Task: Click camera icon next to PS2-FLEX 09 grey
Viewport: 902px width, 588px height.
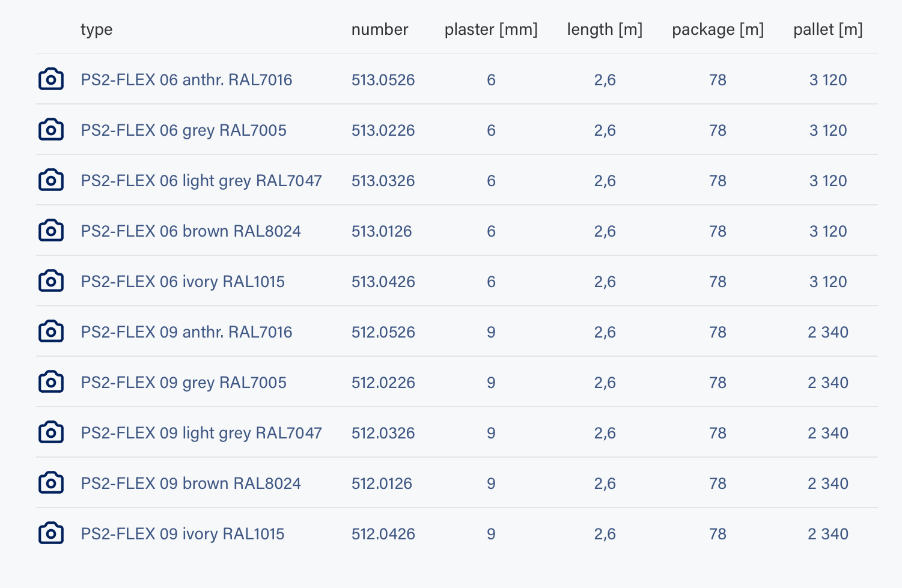Action: [51, 382]
